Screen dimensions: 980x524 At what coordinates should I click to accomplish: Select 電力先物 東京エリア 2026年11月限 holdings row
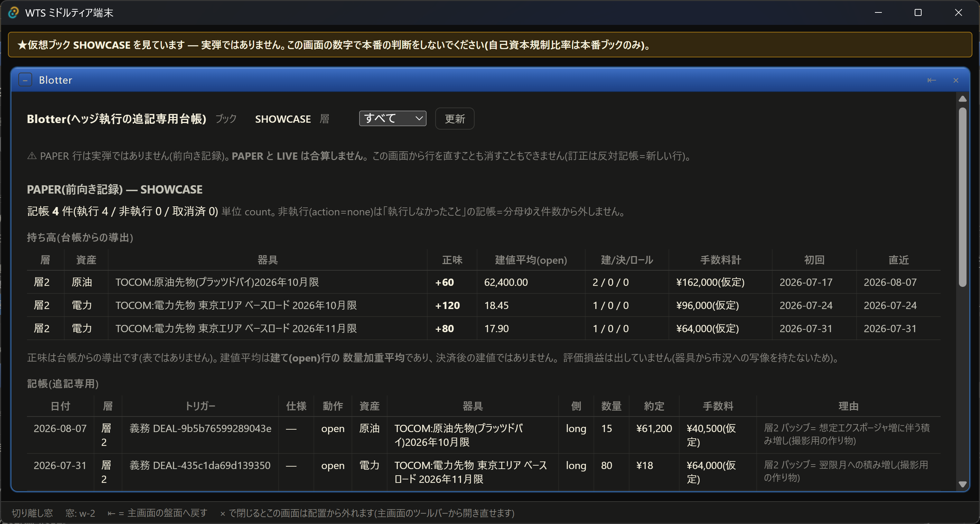484,329
